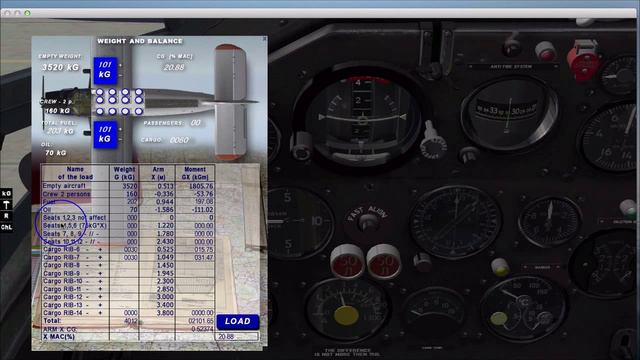Screen dimensions: 640x360
Task: Click the X MAC(%) value field showing 20.88
Action: [x=236, y=337]
